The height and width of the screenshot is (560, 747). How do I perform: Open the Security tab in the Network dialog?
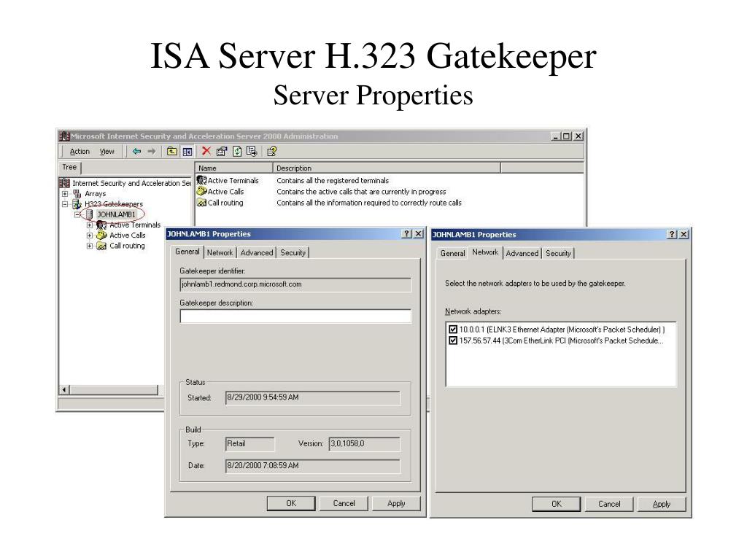point(558,253)
